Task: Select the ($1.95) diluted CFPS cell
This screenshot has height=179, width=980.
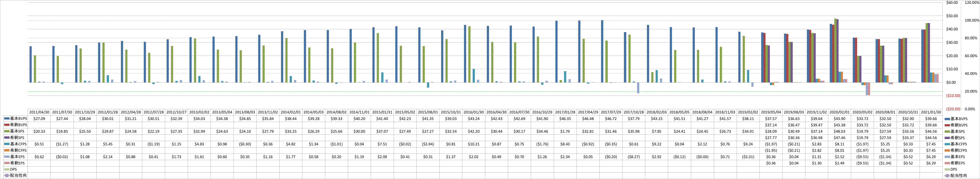Action: point(771,150)
